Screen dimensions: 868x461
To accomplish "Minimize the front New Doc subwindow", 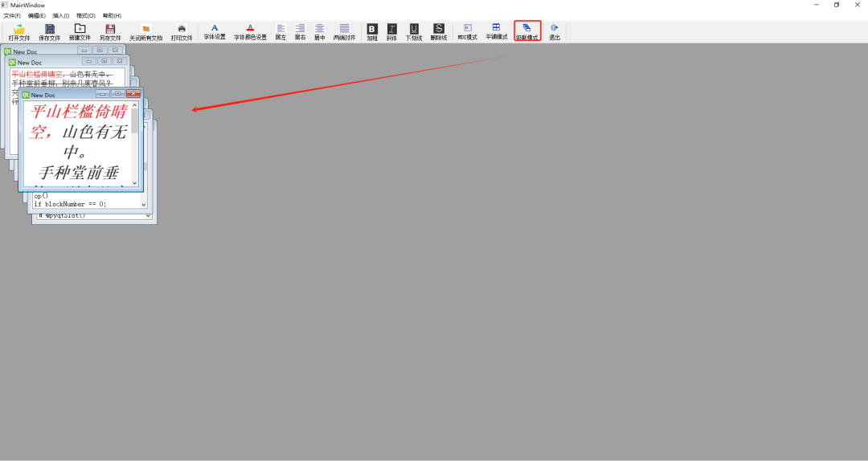I will [102, 93].
